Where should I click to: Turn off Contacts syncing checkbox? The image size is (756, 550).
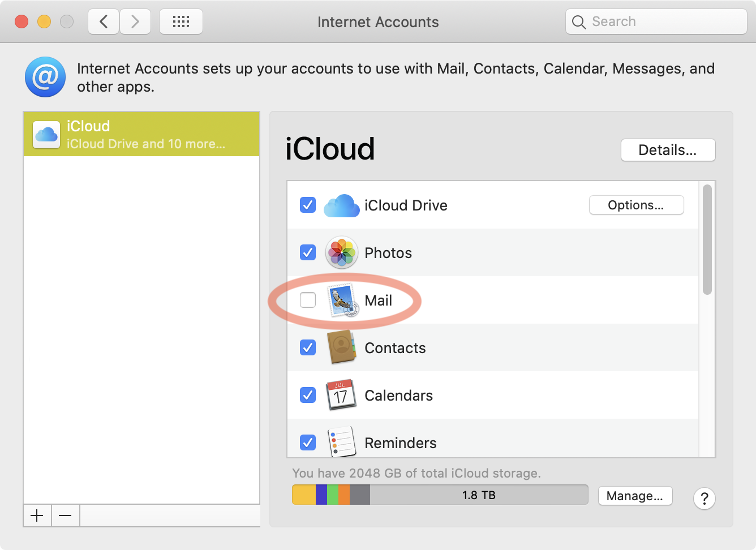(x=308, y=347)
